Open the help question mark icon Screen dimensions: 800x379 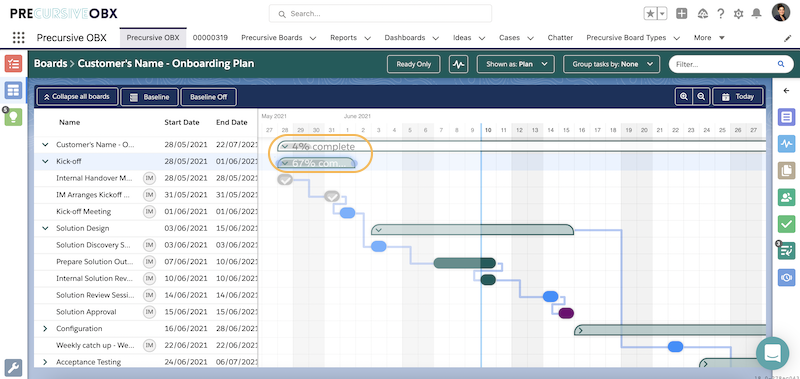(720, 14)
